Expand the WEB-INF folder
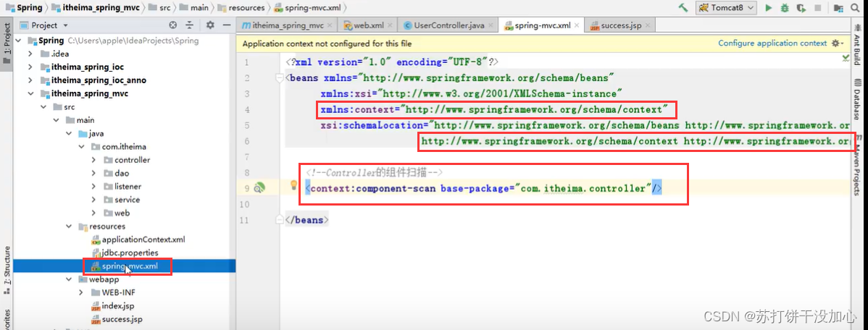Image resolution: width=868 pixels, height=330 pixels. pos(81,292)
